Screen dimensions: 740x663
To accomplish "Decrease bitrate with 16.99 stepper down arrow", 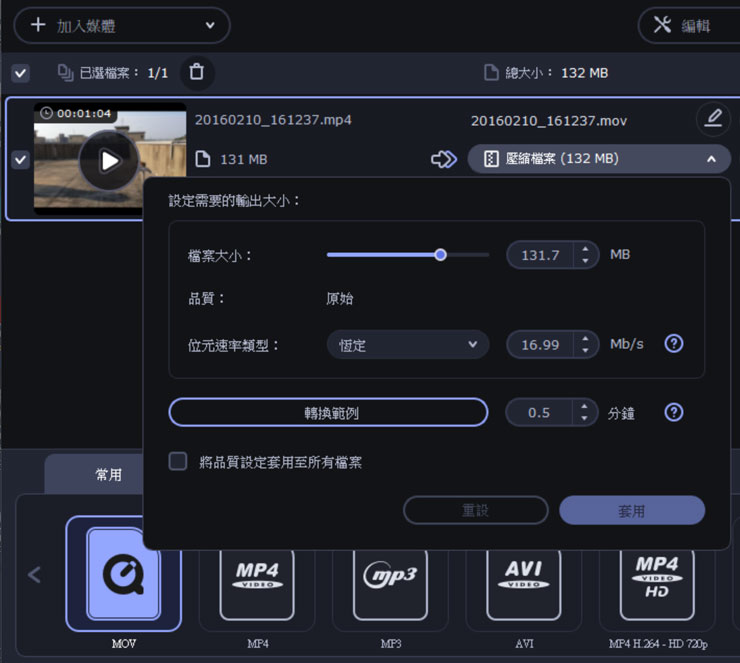I will tap(585, 350).
